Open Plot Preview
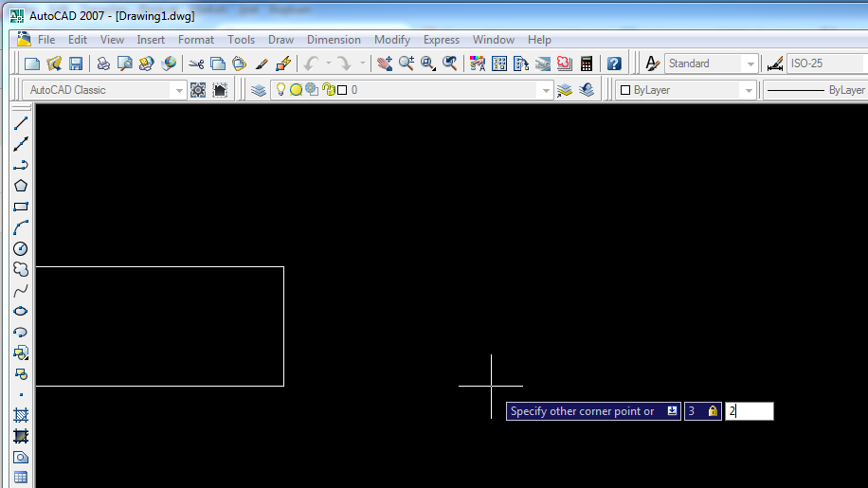This screenshot has width=868, height=488. pos(125,63)
